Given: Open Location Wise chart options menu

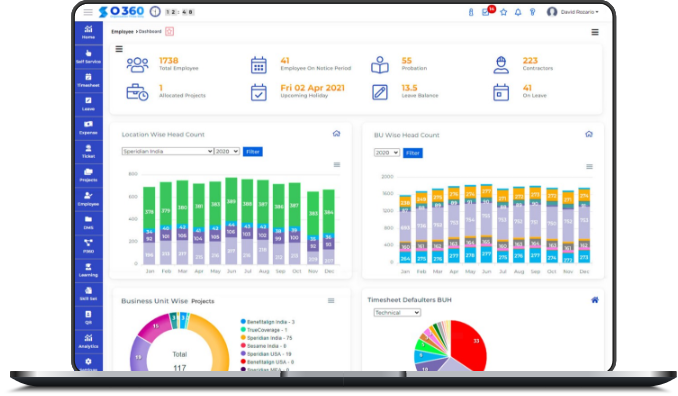Looking at the screenshot, I should click(x=337, y=165).
